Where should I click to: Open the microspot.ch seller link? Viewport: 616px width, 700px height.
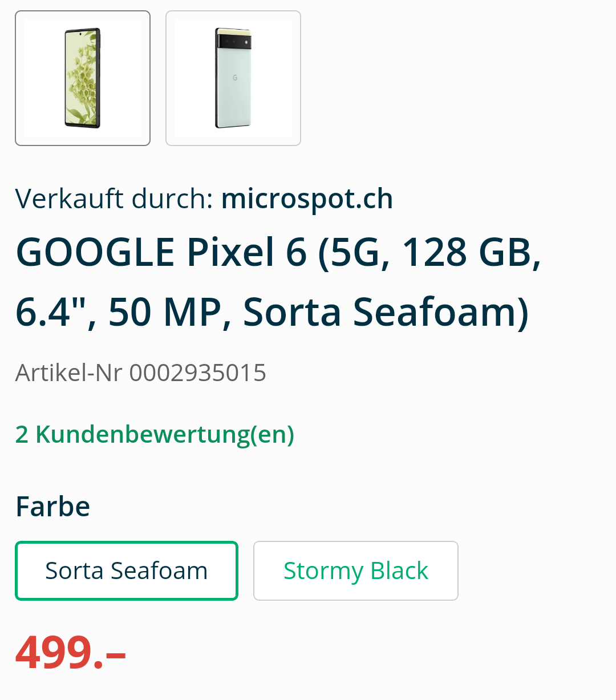pos(307,199)
